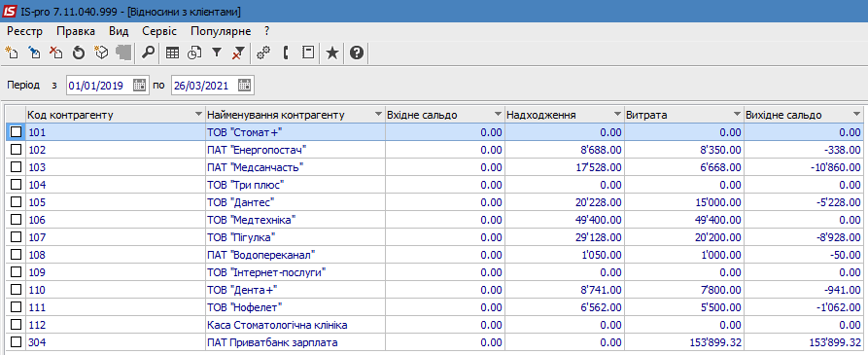Click the -10'860.00 outgoing balance cell
Viewport: 868px width, 355px height.
pyautogui.click(x=803, y=167)
